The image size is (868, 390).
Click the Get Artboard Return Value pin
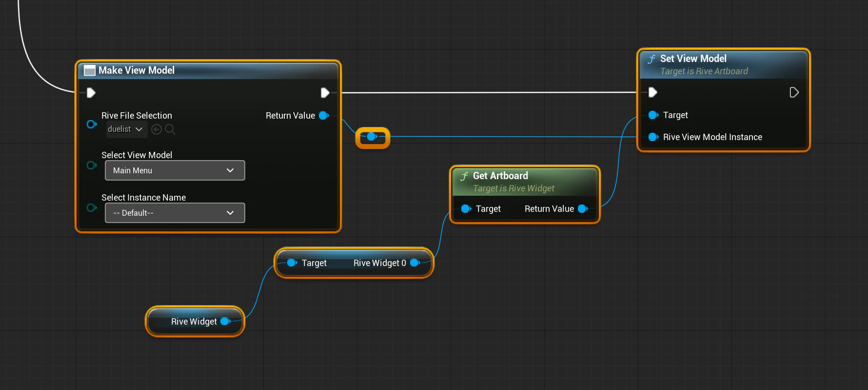point(582,209)
